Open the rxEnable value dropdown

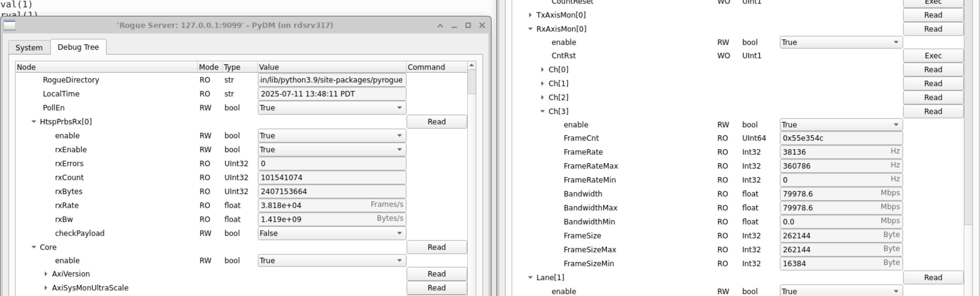331,150
